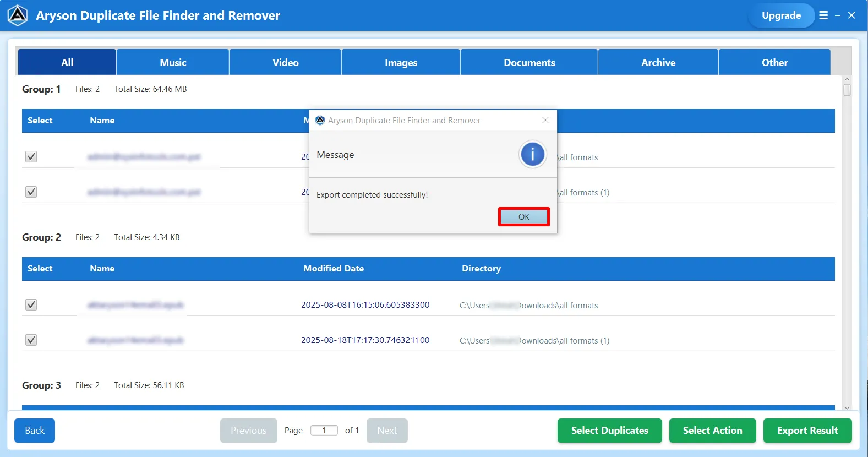Viewport: 868px width, 457px height.
Task: Click the Aryson logo in title bar
Action: click(18, 15)
